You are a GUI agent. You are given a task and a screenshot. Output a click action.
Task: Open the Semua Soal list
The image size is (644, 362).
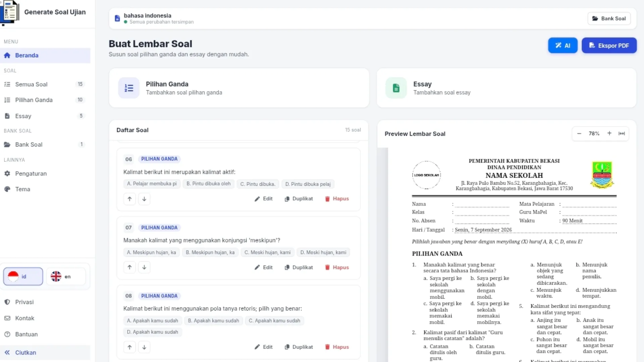(45, 84)
